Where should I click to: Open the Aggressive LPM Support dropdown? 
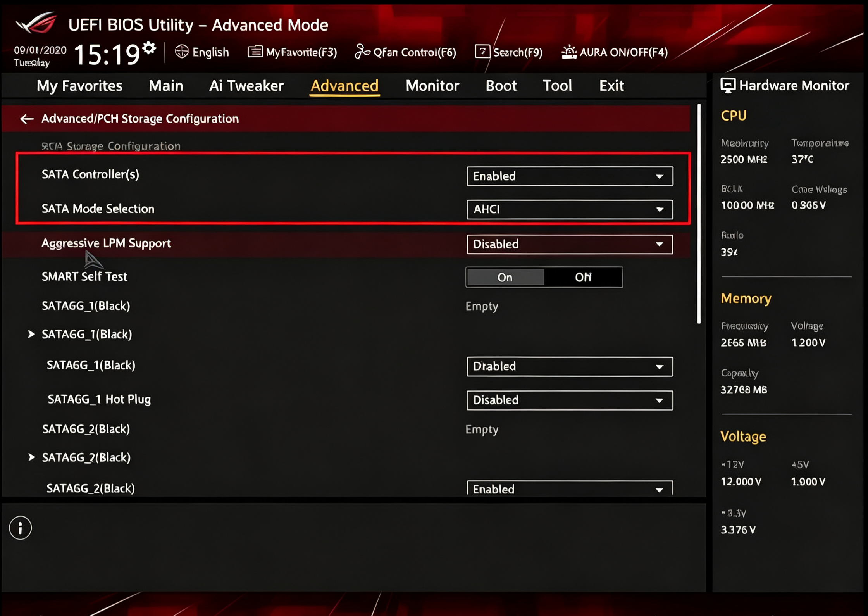pyautogui.click(x=570, y=244)
